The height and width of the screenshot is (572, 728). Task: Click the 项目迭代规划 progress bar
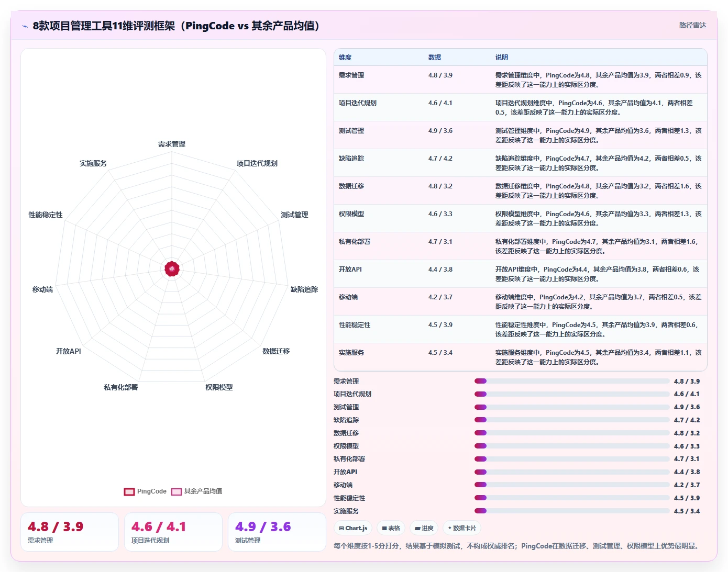click(x=572, y=394)
